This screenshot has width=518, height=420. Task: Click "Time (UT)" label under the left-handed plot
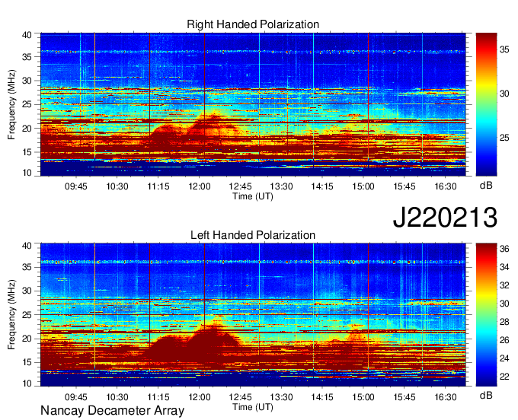click(x=253, y=407)
